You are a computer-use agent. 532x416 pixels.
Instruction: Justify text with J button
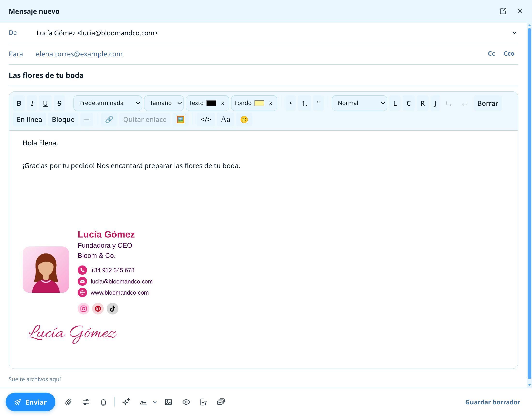point(435,103)
